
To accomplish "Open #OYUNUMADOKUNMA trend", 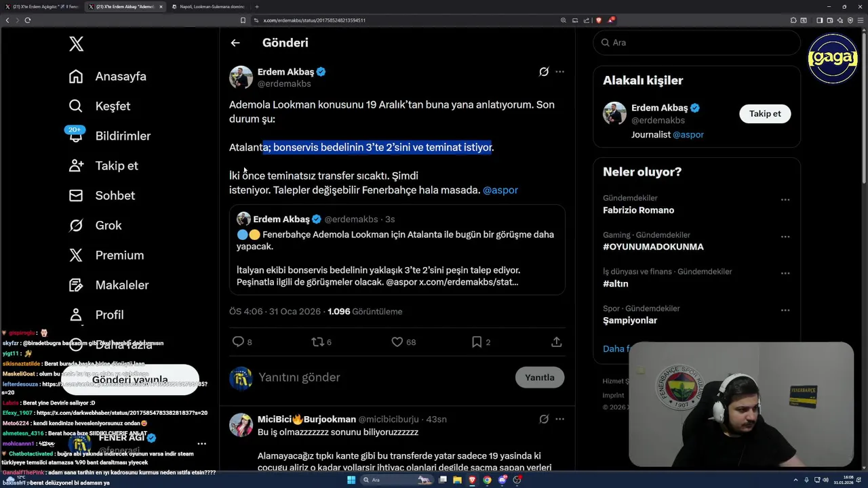I will coord(653,247).
